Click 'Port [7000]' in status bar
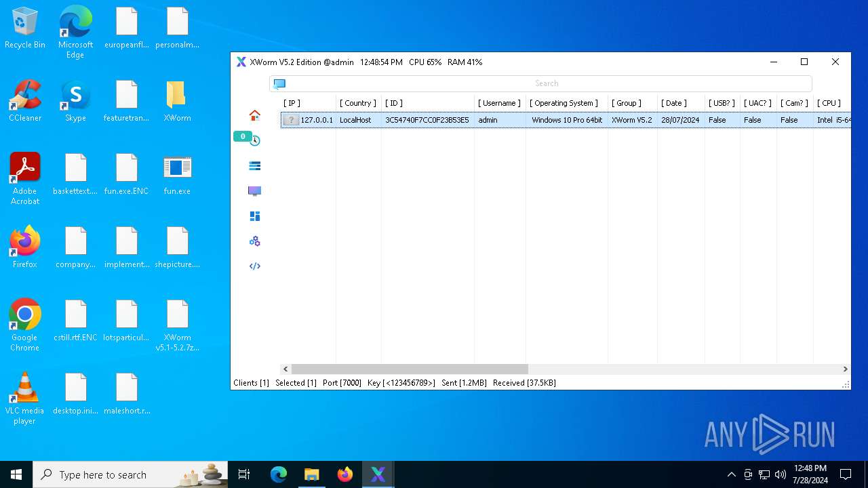 (342, 383)
